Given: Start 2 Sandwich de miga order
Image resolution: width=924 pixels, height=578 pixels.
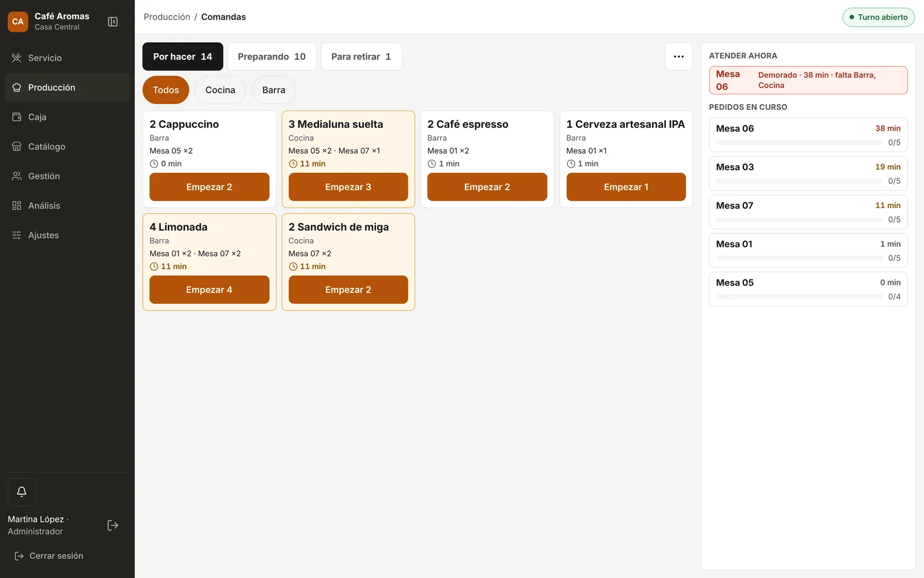Looking at the screenshot, I should click(x=348, y=290).
